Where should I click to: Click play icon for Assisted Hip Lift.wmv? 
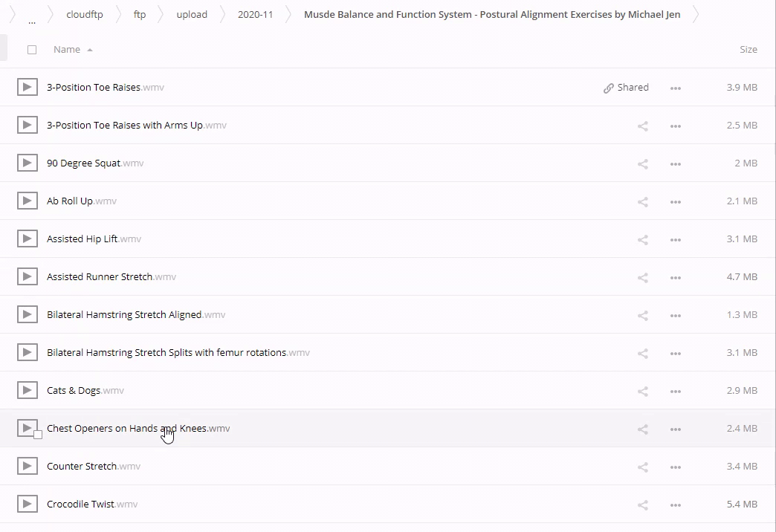click(x=28, y=239)
